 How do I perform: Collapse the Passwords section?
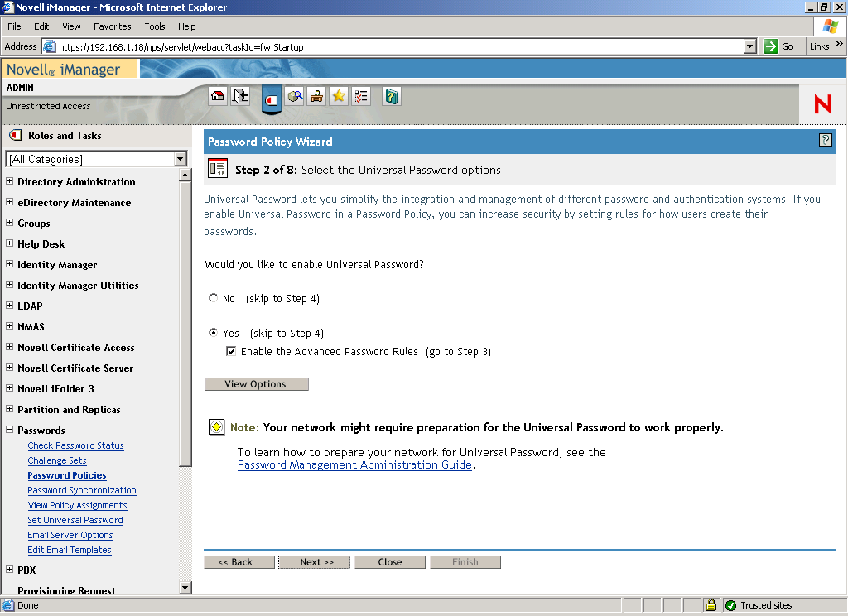tap(10, 430)
